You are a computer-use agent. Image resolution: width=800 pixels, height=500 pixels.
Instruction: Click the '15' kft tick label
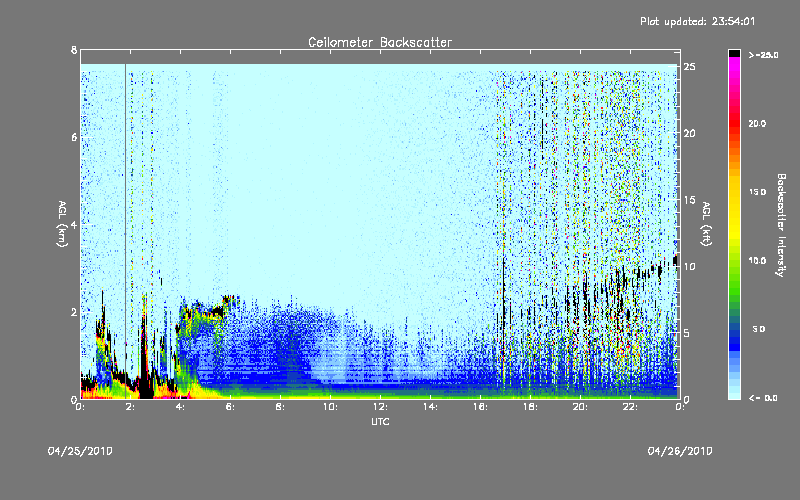pyautogui.click(x=689, y=200)
